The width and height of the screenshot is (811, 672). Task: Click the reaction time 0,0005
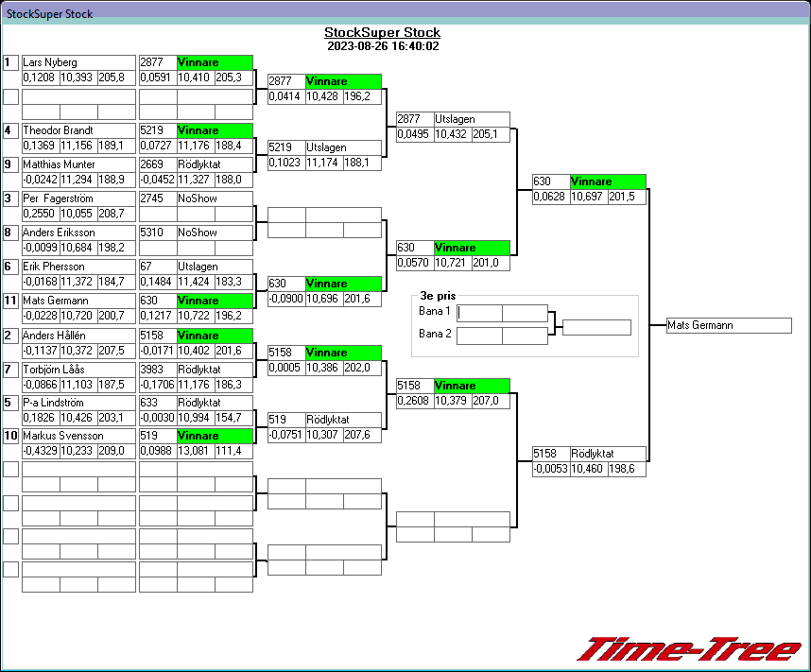pos(286,368)
